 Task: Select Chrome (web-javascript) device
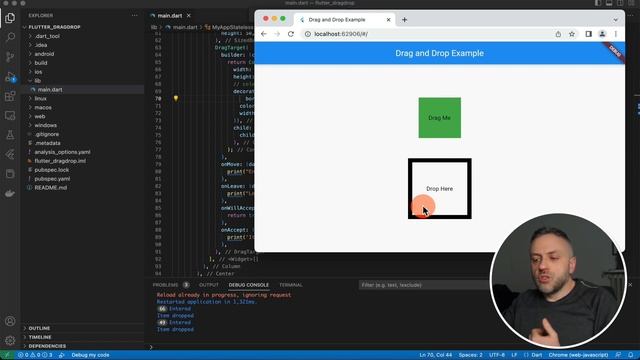[x=578, y=355]
